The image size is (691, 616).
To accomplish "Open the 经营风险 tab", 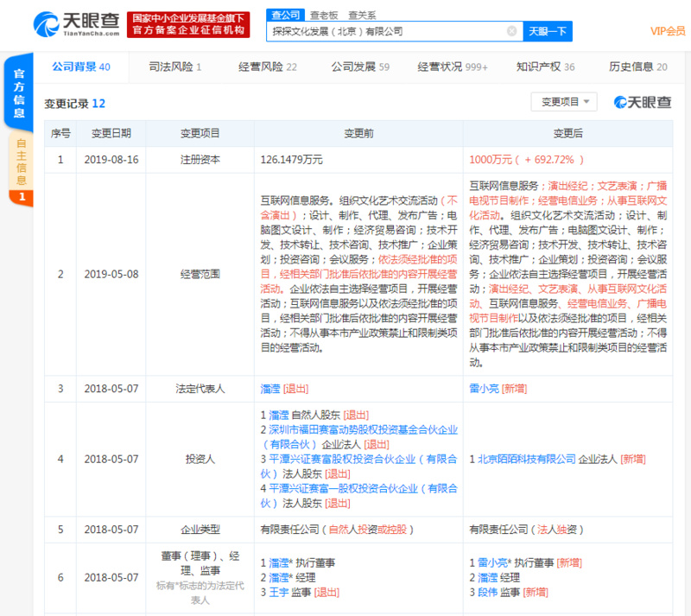I will click(x=267, y=67).
